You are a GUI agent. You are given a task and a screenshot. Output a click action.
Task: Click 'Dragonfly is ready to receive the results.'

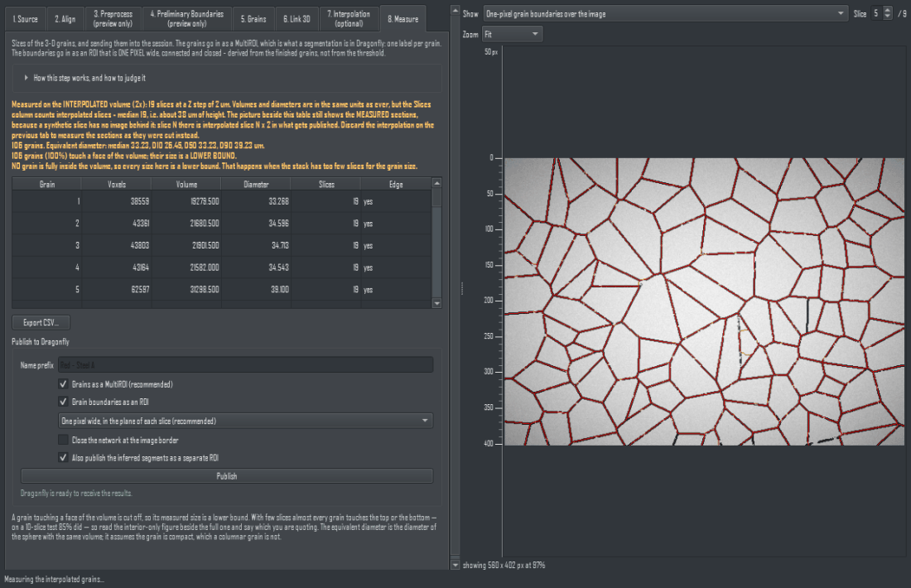tap(76, 494)
